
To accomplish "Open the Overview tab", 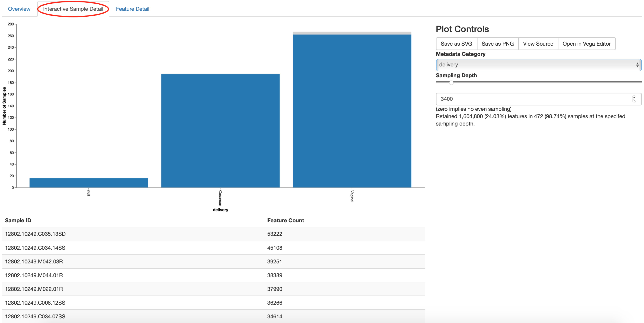I will (x=19, y=9).
